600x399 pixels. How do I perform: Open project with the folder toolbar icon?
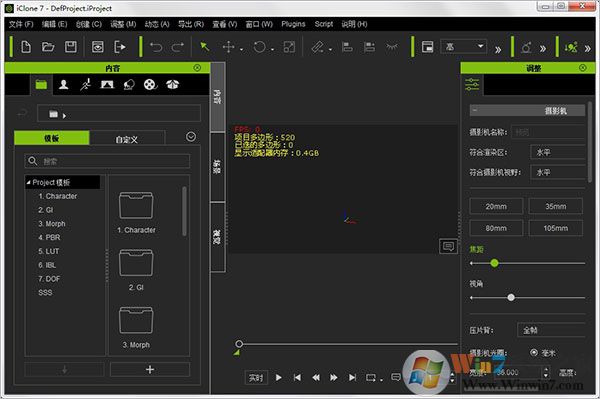[x=48, y=47]
